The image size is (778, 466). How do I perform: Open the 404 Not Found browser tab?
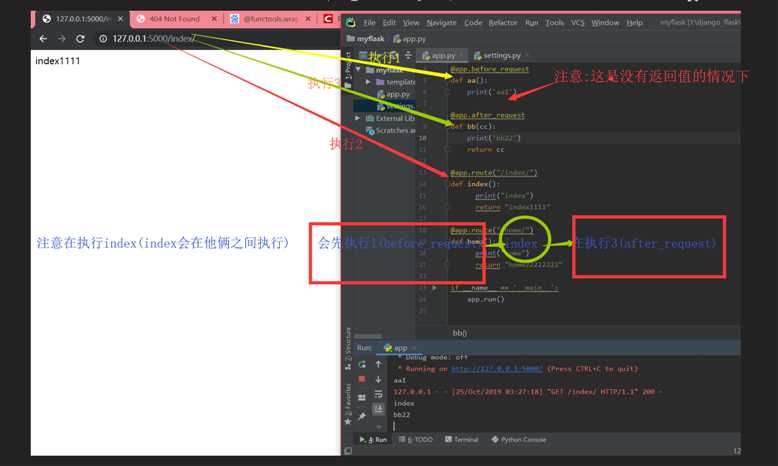(174, 19)
